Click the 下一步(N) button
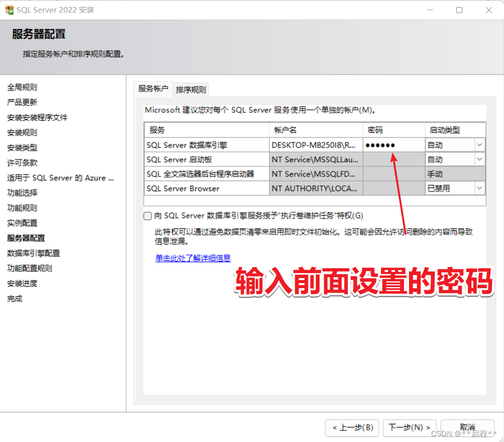Screen dimensions: 504x442 tap(410, 427)
